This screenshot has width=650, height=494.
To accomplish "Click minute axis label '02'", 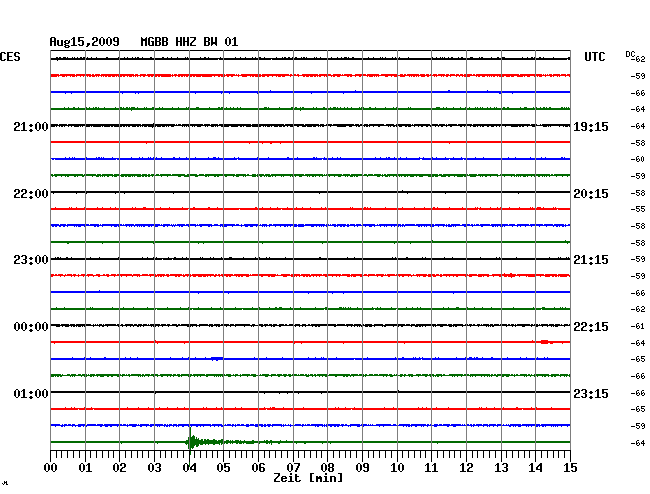I will pos(119,467).
